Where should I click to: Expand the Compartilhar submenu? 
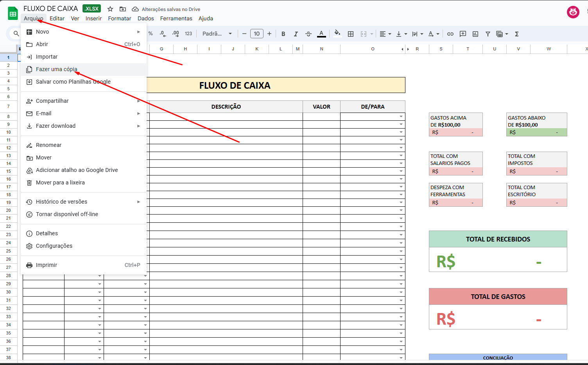84,101
